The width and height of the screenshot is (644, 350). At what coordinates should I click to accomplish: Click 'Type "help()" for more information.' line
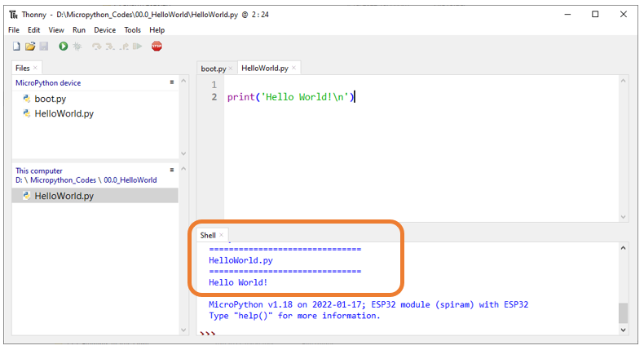click(x=294, y=316)
